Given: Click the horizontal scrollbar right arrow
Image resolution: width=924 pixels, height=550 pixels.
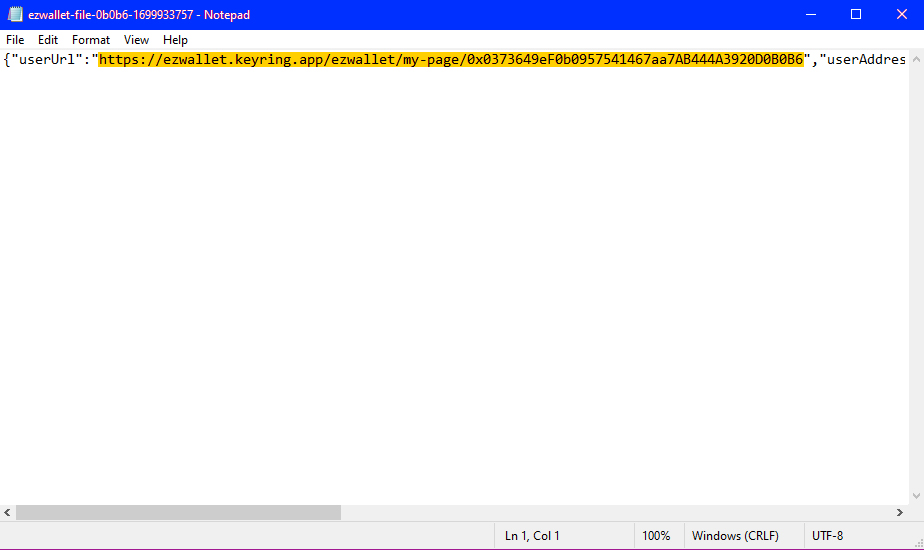Looking at the screenshot, I should [x=898, y=513].
